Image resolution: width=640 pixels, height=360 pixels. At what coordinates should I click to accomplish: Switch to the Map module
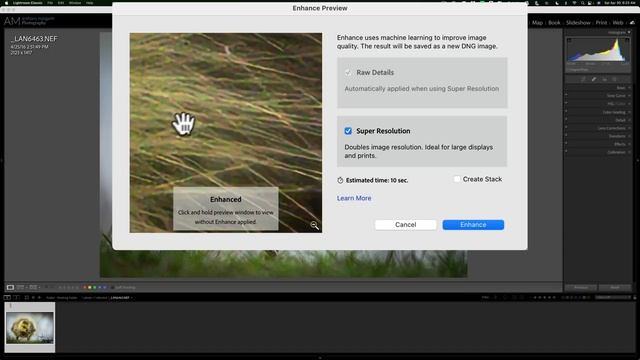pos(537,23)
